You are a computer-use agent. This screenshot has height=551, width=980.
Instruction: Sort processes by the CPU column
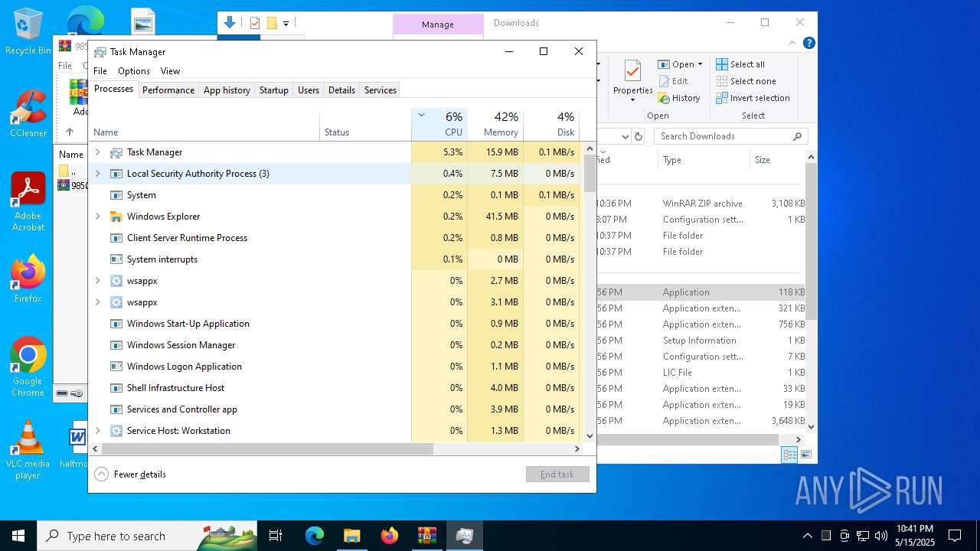click(x=439, y=125)
